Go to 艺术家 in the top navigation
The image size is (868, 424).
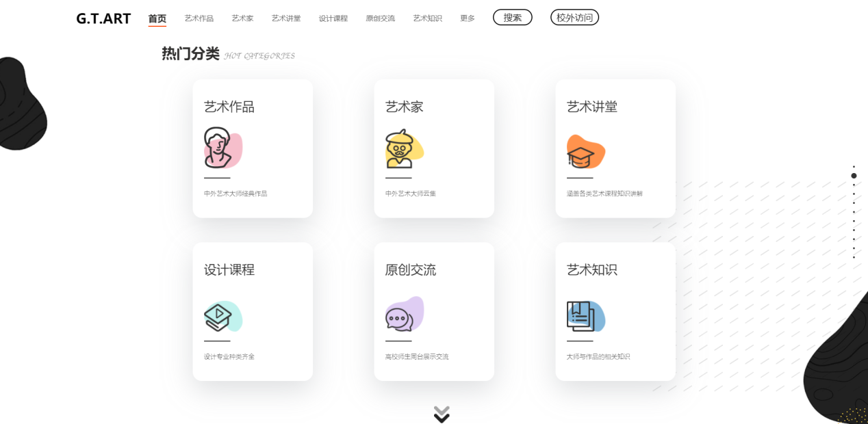[242, 18]
